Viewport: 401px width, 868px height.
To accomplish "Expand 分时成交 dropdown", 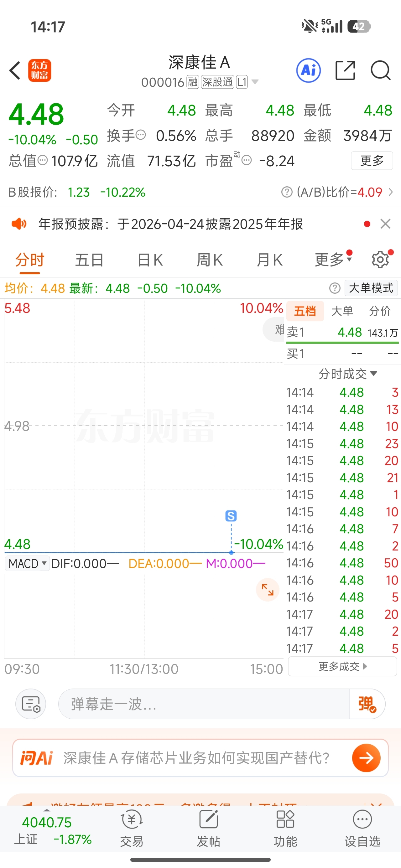I will [x=348, y=374].
